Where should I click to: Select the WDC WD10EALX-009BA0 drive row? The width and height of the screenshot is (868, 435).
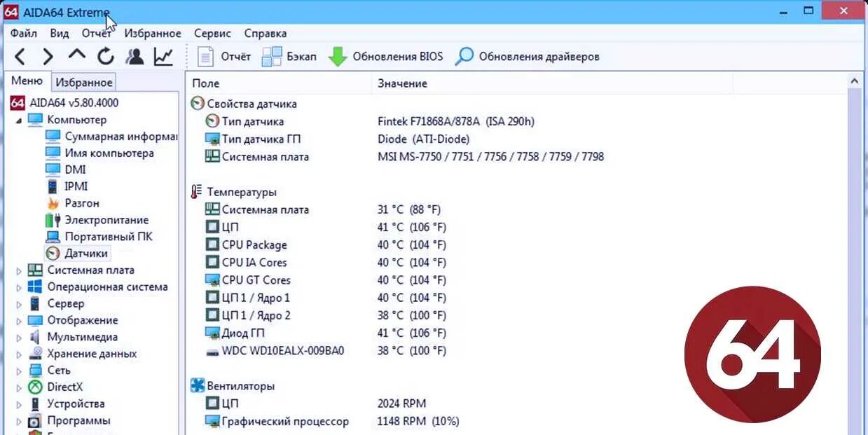coord(516,350)
